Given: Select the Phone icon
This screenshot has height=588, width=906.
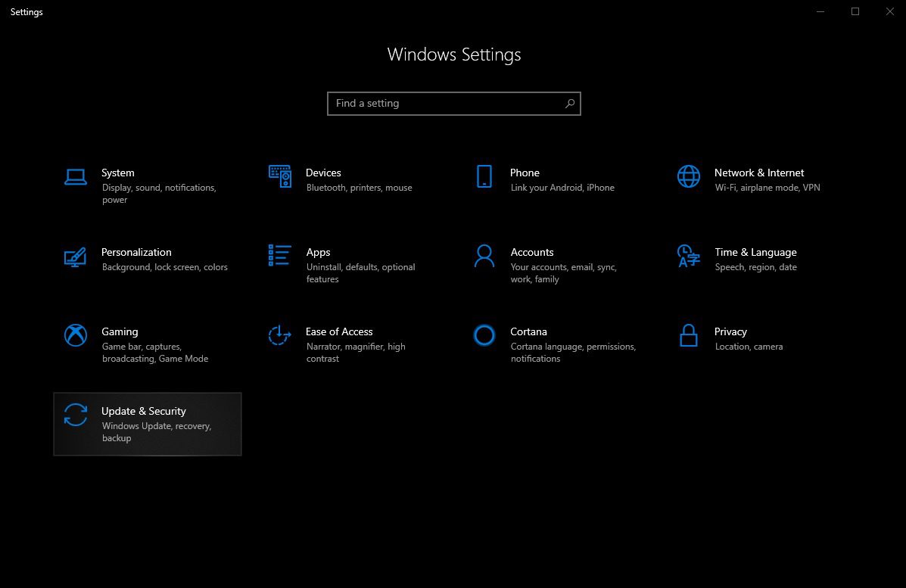Looking at the screenshot, I should click(484, 176).
